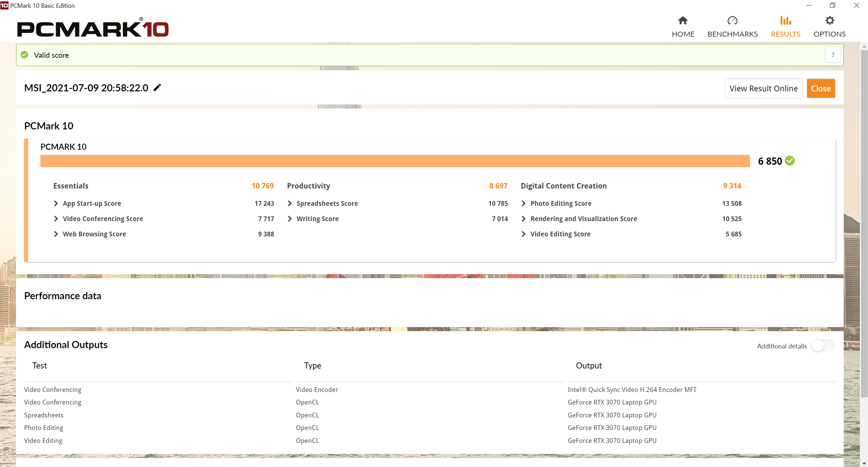Click Intel Quick Sync Video H.264 Encoder MFT
Image resolution: width=868 pixels, height=467 pixels.
[632, 390]
